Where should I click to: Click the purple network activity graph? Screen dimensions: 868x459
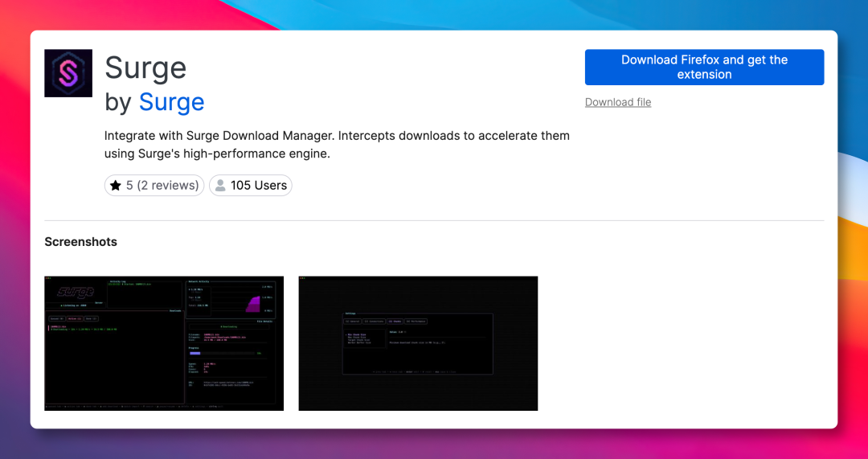pyautogui.click(x=252, y=303)
